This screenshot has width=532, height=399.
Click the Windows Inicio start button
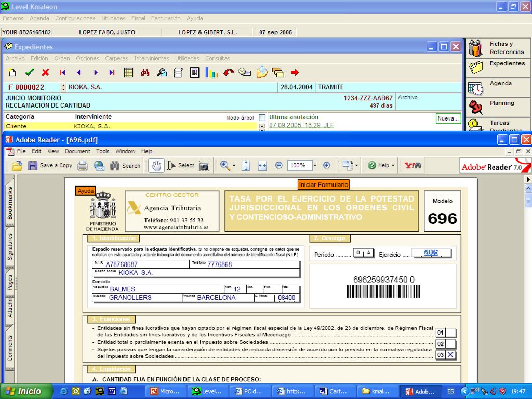(x=26, y=391)
